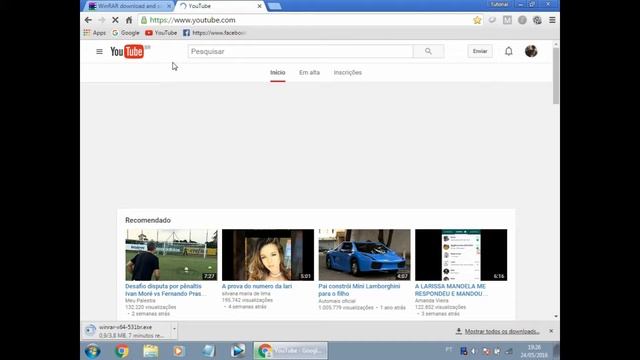Expand the winrar download options arrow
This screenshot has width=640, height=360.
click(174, 329)
